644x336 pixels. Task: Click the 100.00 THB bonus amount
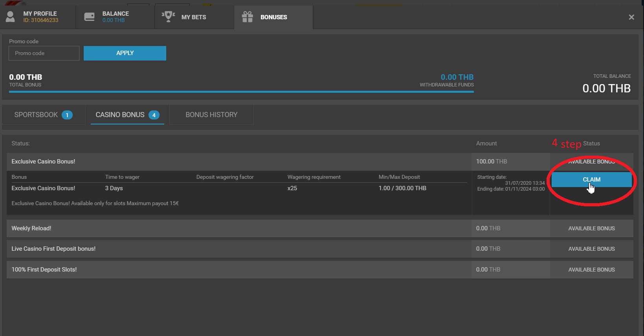(492, 162)
